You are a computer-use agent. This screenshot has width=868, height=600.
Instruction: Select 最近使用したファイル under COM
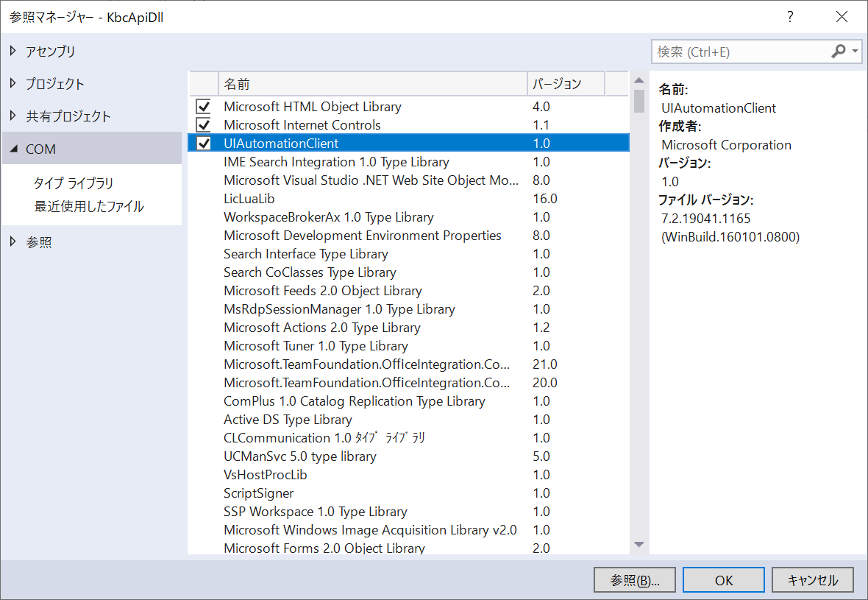click(89, 206)
